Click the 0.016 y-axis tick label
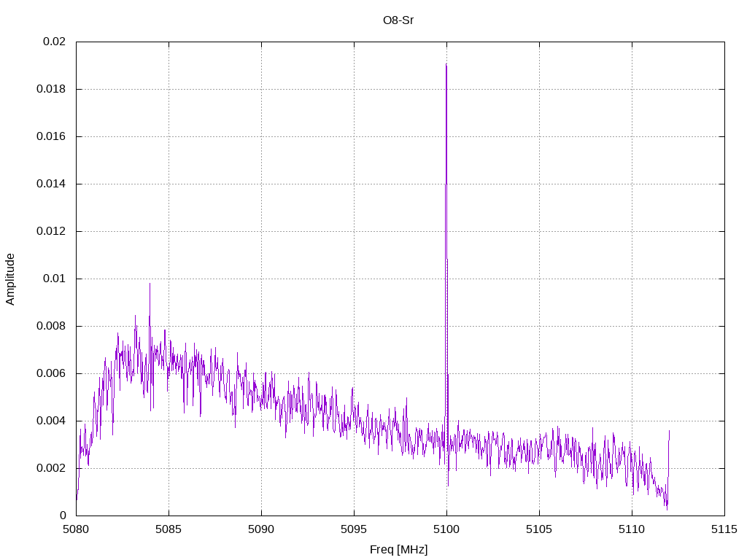The height and width of the screenshot is (560, 747). tap(52, 136)
